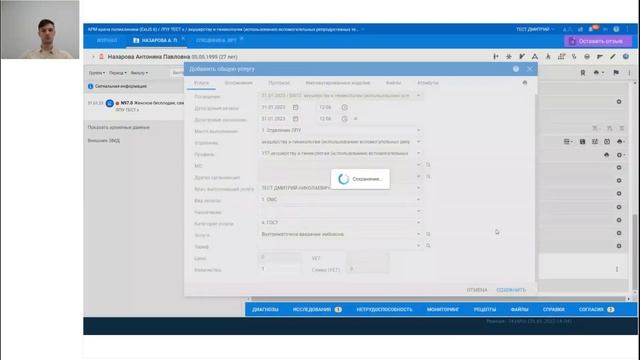Switch to the Осложнения tab
This screenshot has height=360, width=640.
[x=238, y=83]
